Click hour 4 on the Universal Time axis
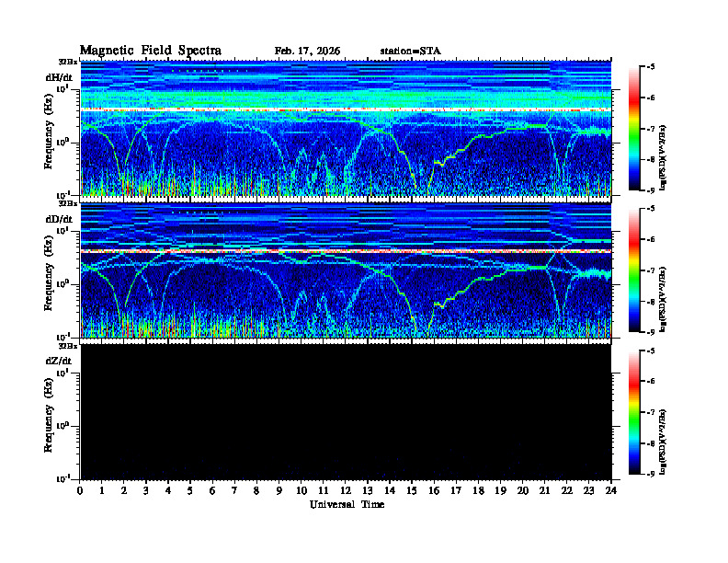The width and height of the screenshot is (728, 563). tap(168, 490)
